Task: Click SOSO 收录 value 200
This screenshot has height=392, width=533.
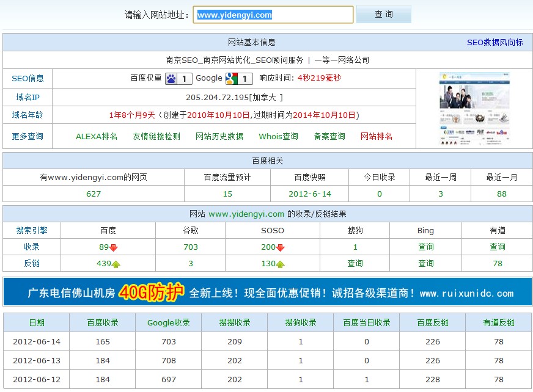Action: (x=268, y=247)
